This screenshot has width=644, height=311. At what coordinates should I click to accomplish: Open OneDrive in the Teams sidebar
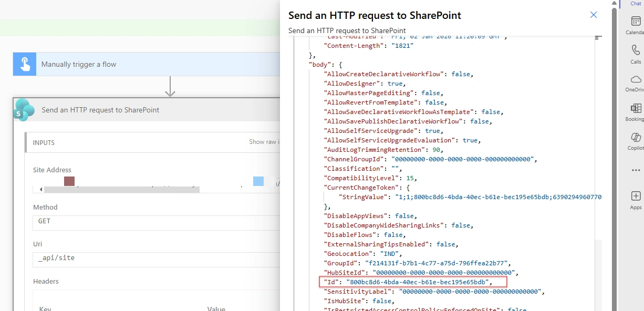pos(636,82)
